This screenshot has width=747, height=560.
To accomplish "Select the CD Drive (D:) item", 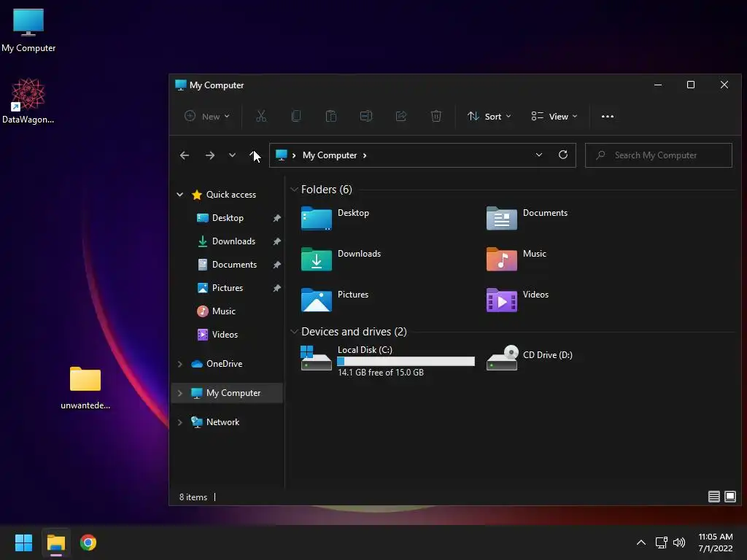I will 530,357.
